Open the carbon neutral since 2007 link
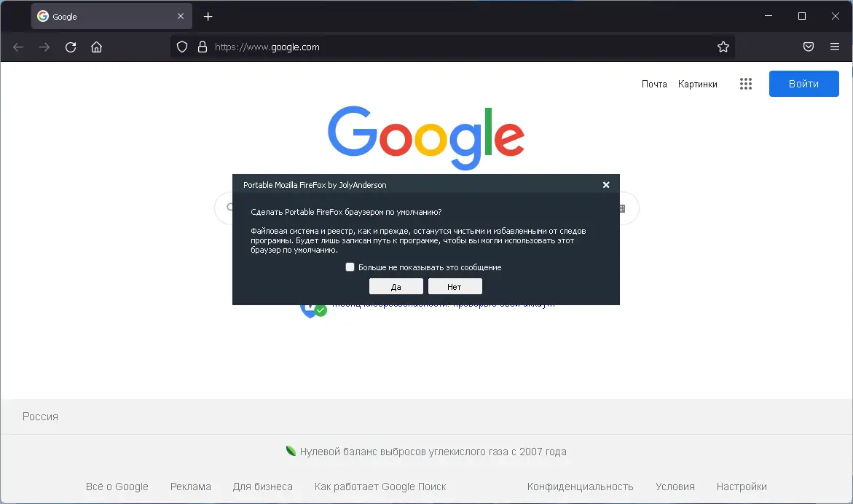 433,452
